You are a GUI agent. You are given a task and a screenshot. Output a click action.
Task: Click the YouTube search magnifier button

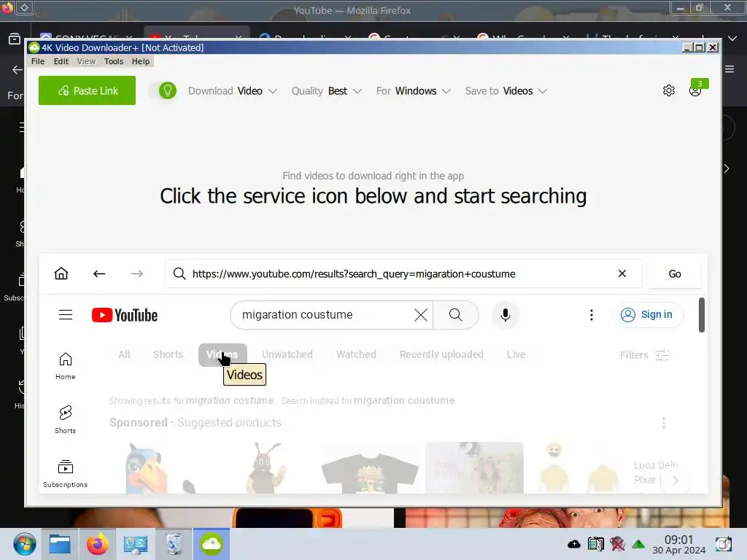pyautogui.click(x=456, y=315)
